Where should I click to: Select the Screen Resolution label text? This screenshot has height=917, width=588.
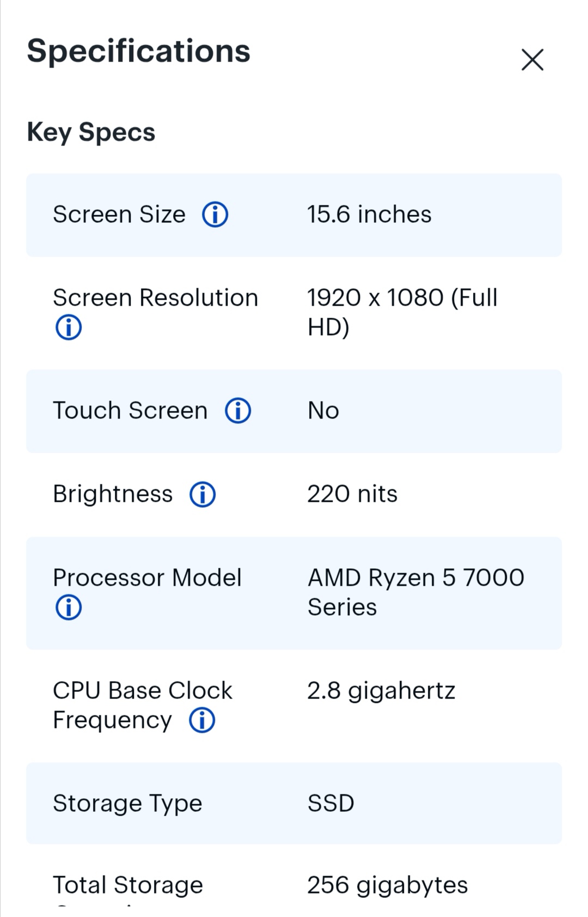pos(156,297)
